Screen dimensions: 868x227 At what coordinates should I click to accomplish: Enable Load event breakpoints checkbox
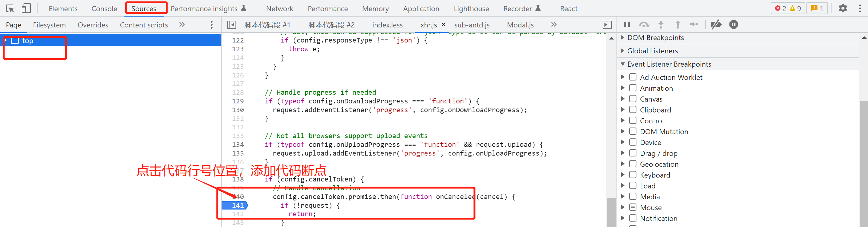pyautogui.click(x=633, y=185)
